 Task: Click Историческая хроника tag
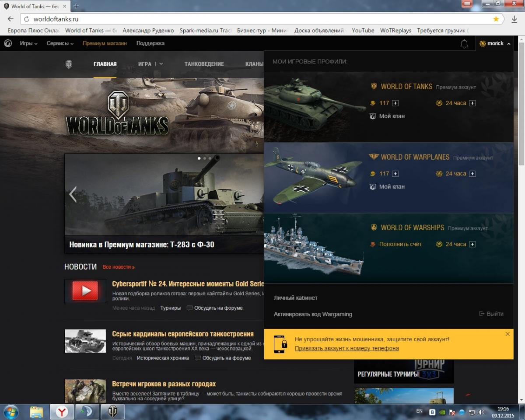pyautogui.click(x=163, y=358)
